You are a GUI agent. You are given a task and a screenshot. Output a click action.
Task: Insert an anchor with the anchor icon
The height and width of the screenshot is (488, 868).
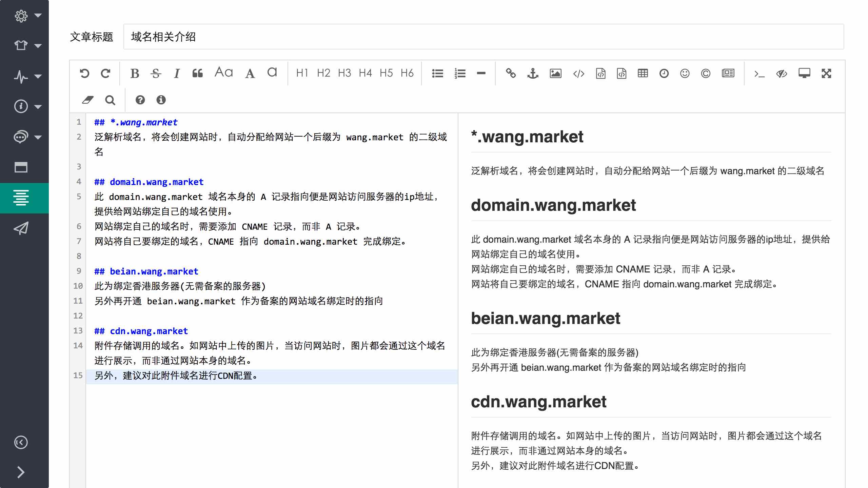click(x=533, y=73)
